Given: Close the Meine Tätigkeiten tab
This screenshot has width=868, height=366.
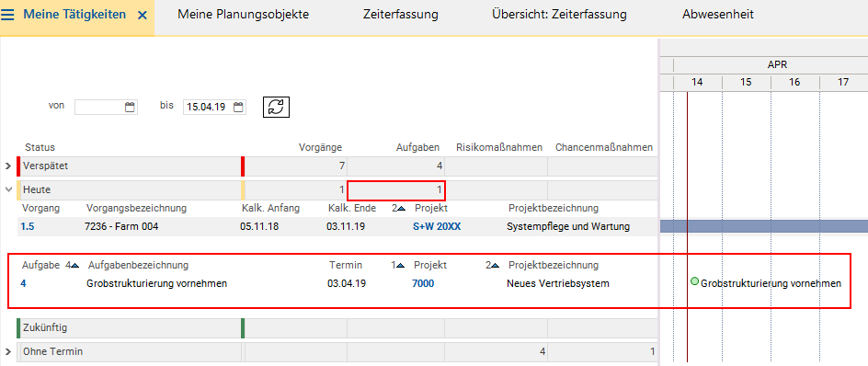Looking at the screenshot, I should [x=143, y=16].
